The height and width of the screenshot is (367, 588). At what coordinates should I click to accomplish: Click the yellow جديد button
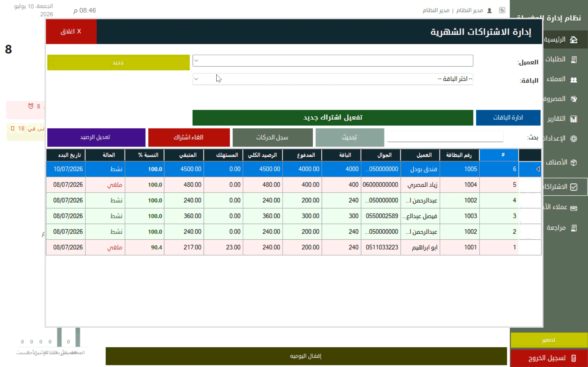(118, 63)
